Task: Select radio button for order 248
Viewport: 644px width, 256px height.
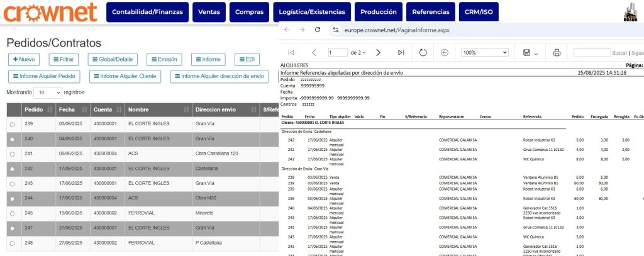Action: pyautogui.click(x=12, y=243)
